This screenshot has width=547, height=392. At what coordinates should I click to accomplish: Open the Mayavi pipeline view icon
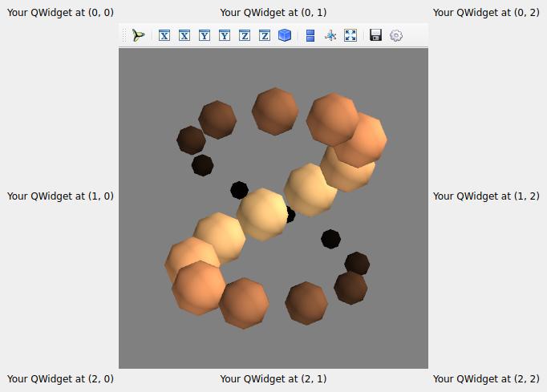[138, 35]
